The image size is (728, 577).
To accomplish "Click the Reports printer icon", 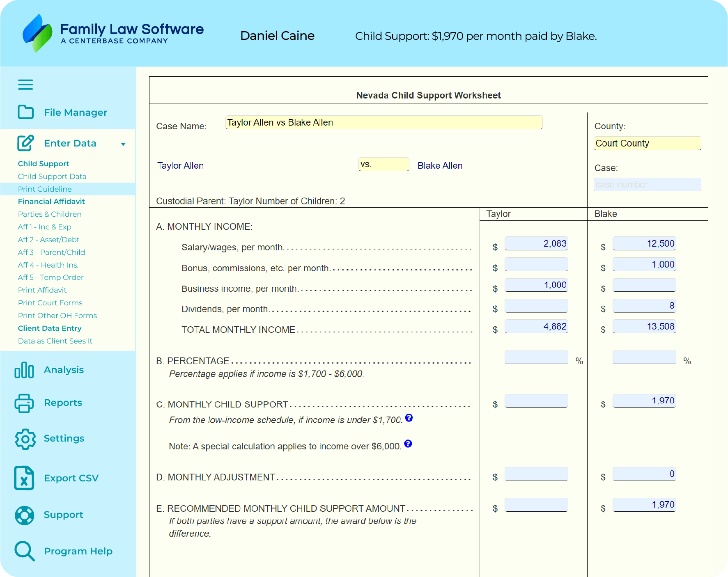I will coord(24,403).
